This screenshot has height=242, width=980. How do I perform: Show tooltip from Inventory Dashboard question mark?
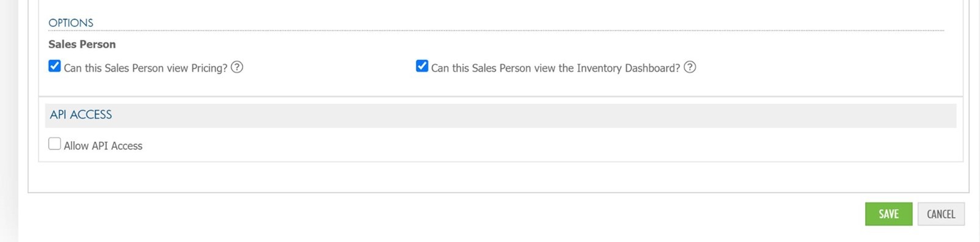690,67
